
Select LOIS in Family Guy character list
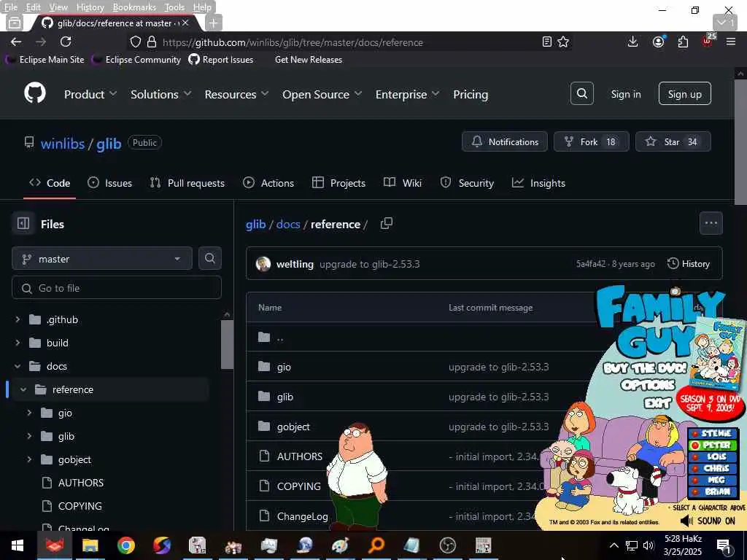point(713,456)
